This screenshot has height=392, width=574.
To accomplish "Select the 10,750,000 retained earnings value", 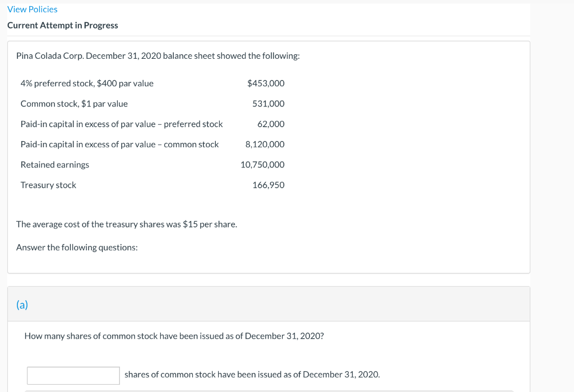I will coord(262,164).
